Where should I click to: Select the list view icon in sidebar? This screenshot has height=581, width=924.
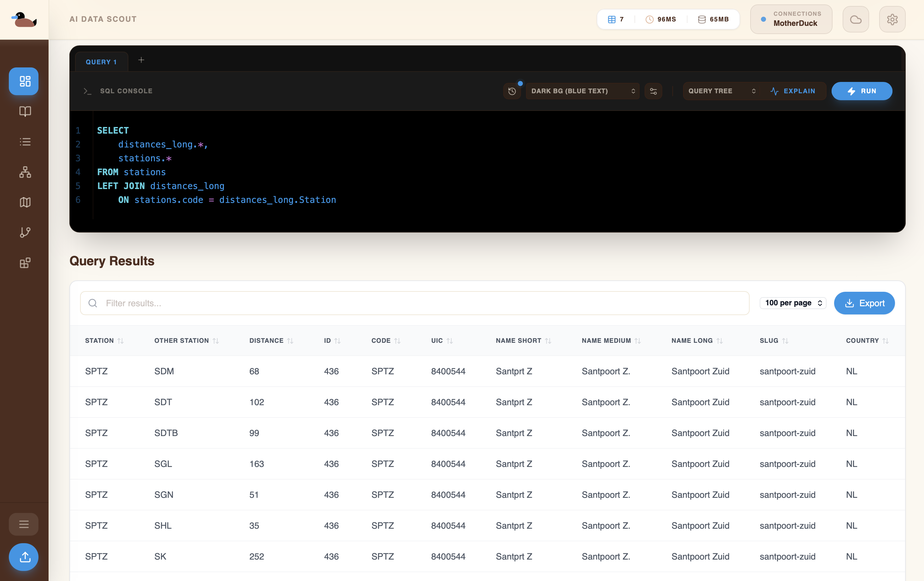coord(25,141)
